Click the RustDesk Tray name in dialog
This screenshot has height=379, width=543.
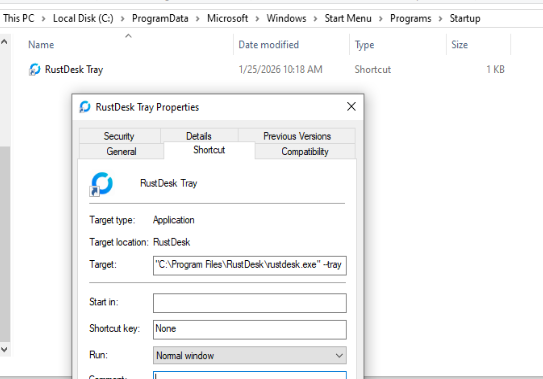[169, 183]
